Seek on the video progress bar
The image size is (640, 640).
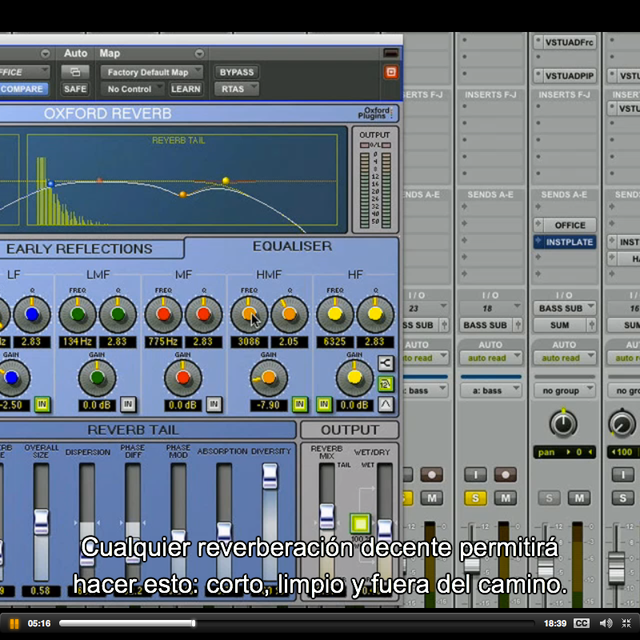coord(296,623)
